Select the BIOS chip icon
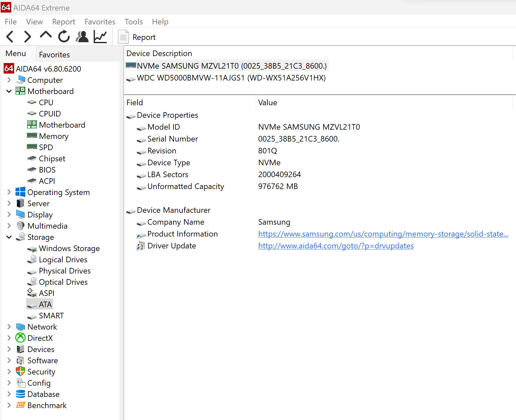Viewport: 516px width, 420px height. (x=32, y=170)
